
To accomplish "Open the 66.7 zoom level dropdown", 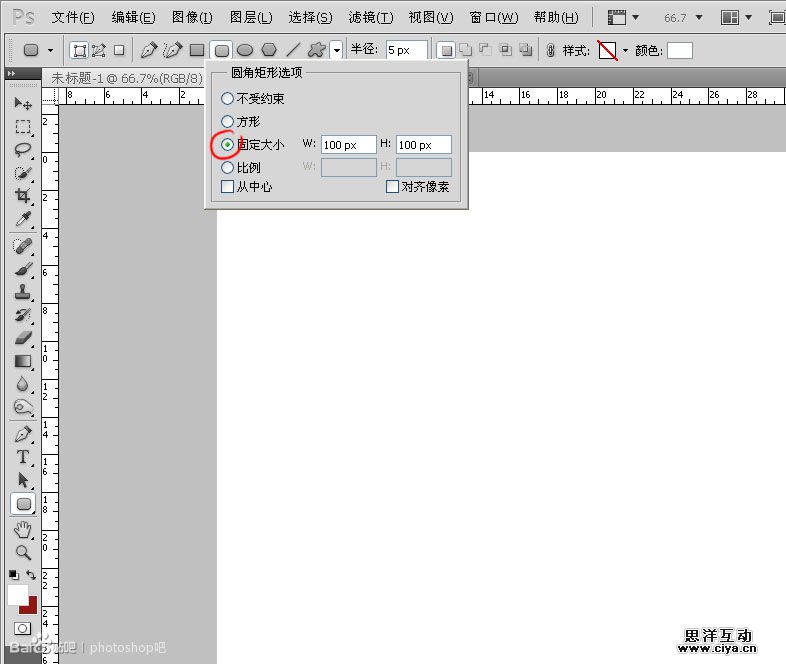I will (x=698, y=17).
